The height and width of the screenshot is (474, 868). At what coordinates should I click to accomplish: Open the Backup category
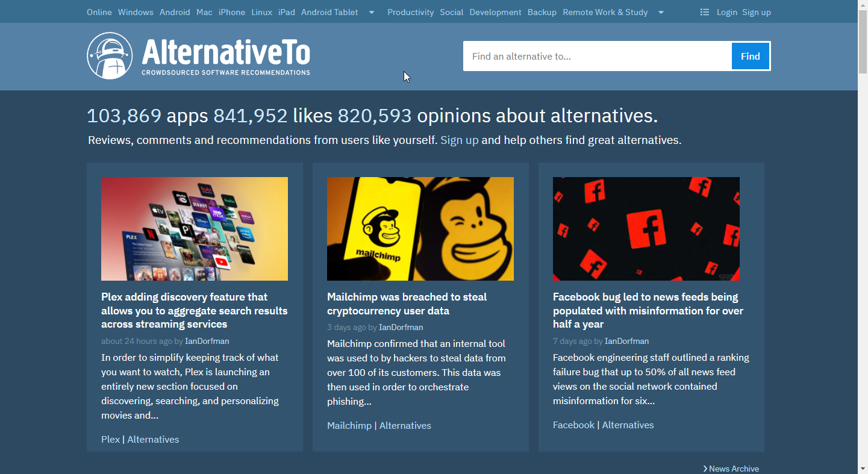pyautogui.click(x=542, y=12)
